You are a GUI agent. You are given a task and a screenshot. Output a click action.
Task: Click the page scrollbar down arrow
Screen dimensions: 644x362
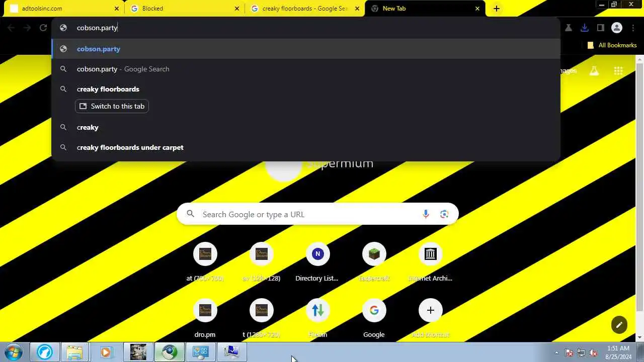click(640, 338)
